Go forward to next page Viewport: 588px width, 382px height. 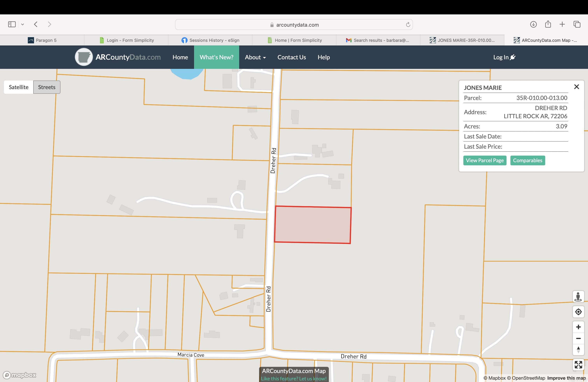(x=49, y=24)
